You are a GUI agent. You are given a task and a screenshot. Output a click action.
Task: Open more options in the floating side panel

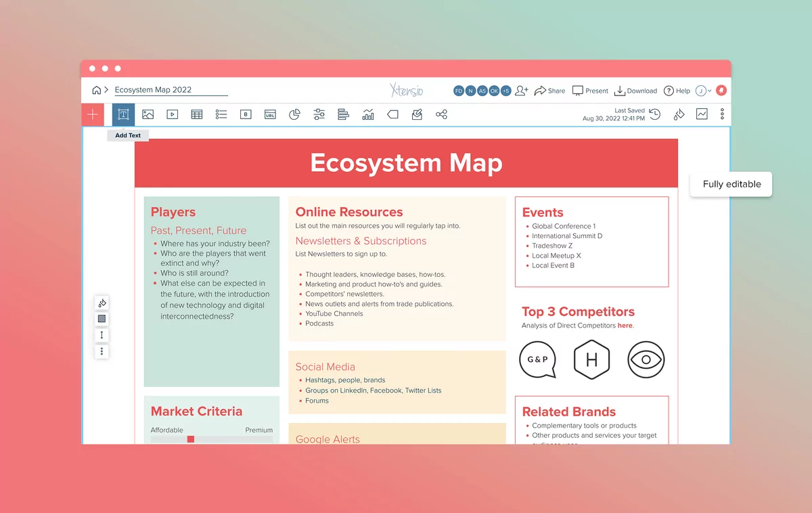click(x=101, y=351)
